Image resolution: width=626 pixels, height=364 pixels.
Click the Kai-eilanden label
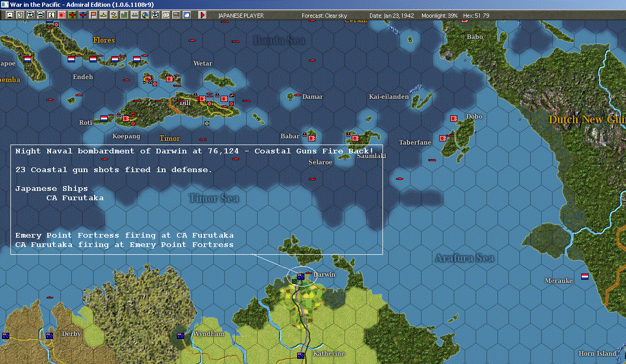pos(389,97)
